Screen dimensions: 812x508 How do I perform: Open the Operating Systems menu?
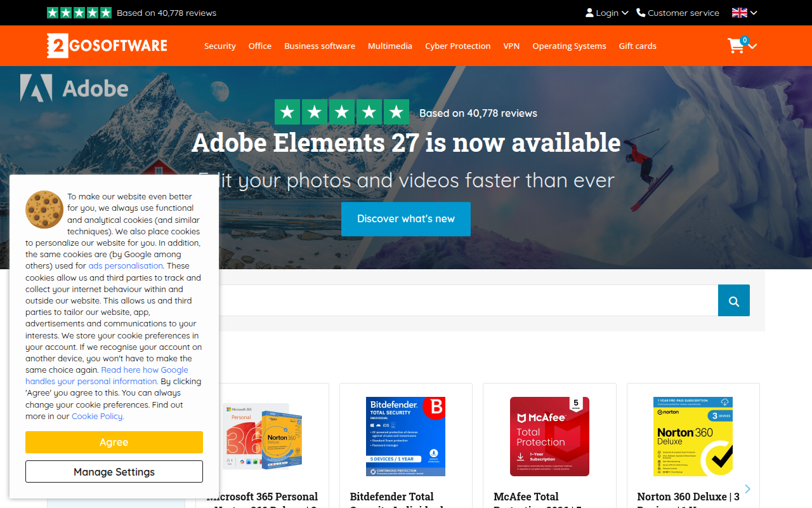(x=570, y=46)
